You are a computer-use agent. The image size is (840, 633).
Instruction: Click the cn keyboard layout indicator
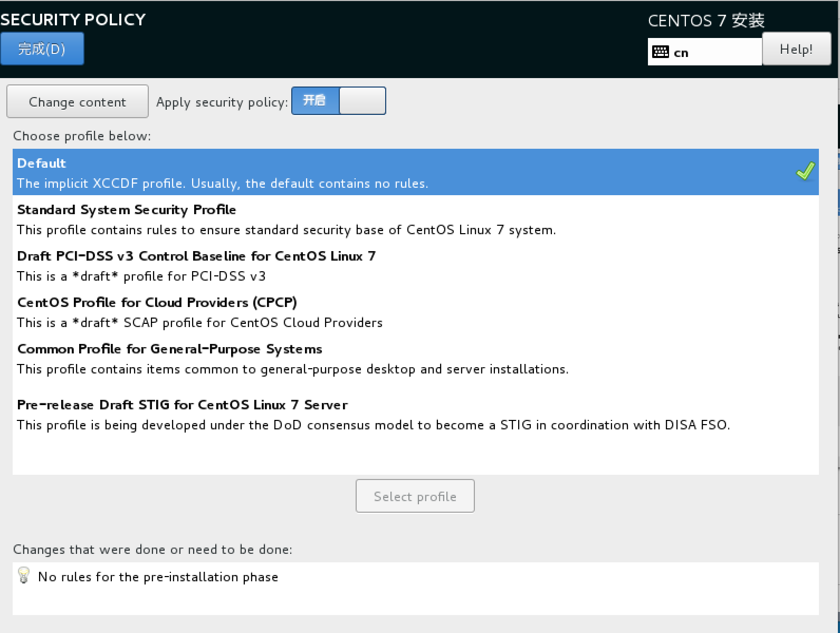[x=704, y=52]
